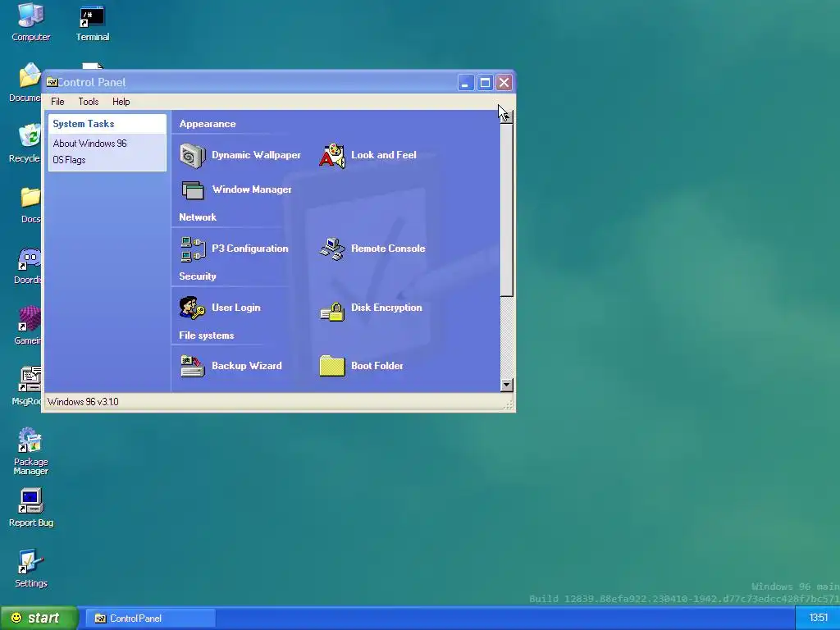Screen dimensions: 840x630
Task: Select the Computer desktop icon
Action: (x=30, y=15)
